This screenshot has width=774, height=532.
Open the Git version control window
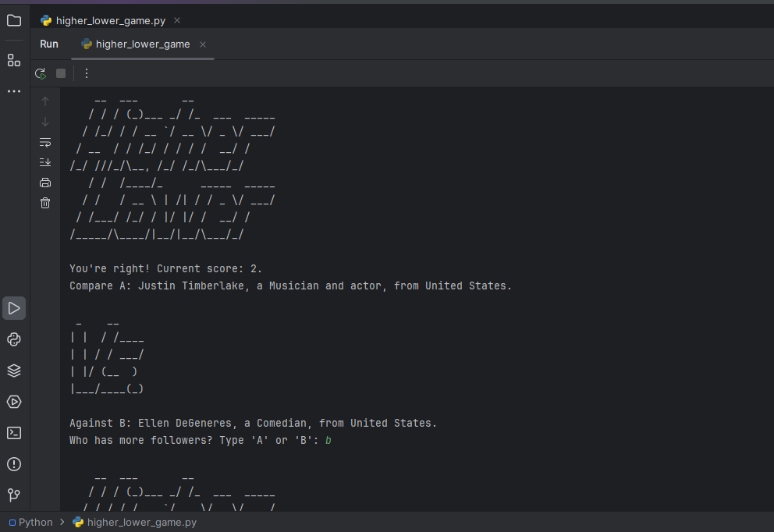tap(14, 495)
